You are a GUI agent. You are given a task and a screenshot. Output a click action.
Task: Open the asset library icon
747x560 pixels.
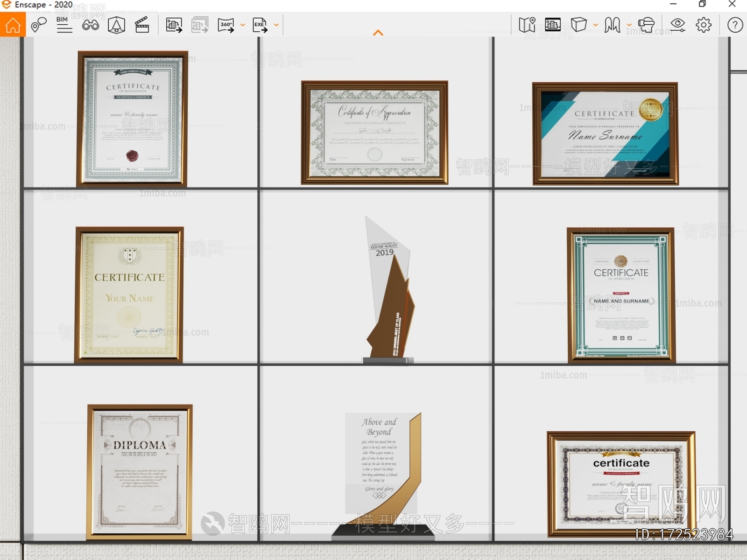[553, 25]
